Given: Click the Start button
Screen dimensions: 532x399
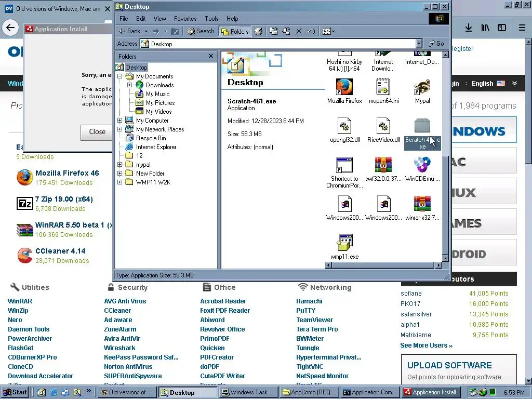Looking at the screenshot, I should (x=14, y=392).
